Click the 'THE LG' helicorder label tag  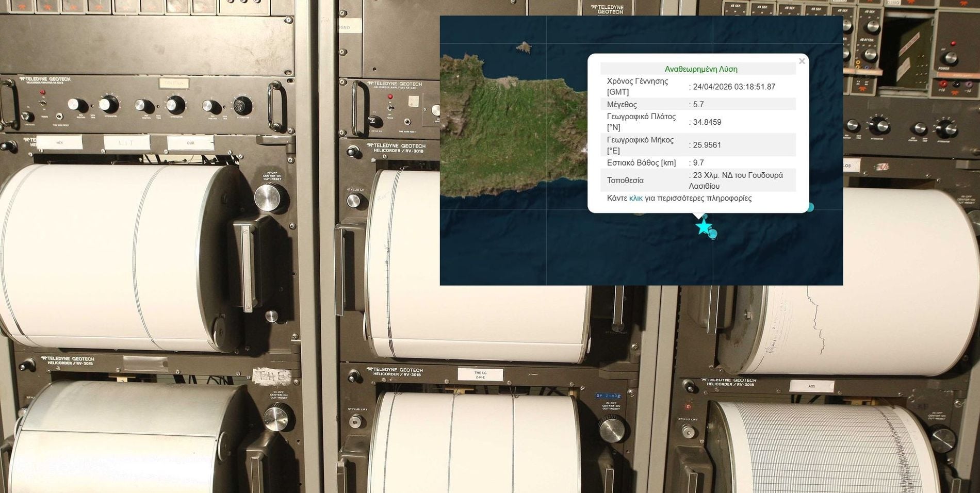click(x=480, y=375)
